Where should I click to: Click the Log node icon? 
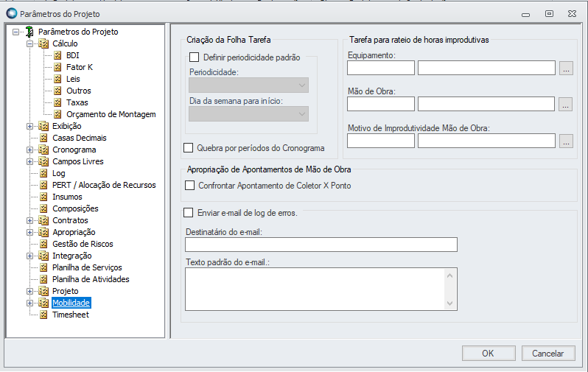click(43, 173)
